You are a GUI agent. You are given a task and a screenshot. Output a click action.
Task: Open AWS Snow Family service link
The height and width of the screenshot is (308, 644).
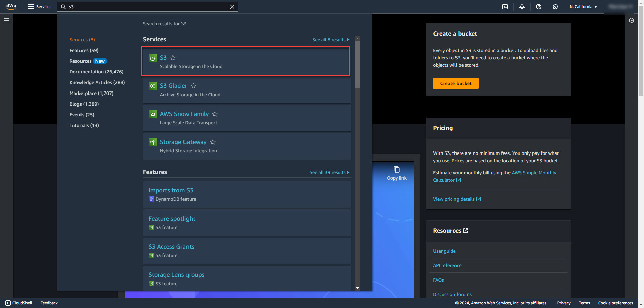coord(184,114)
